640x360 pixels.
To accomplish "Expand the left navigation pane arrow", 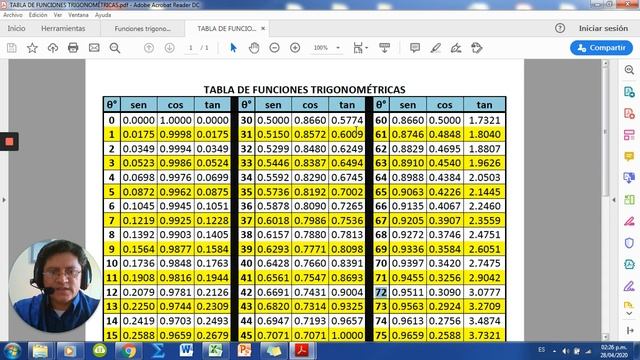I will tap(4, 200).
